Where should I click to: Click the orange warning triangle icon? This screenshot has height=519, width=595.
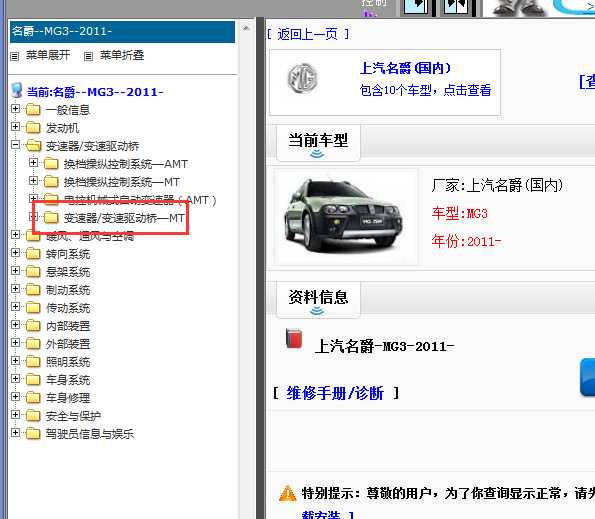pos(288,493)
